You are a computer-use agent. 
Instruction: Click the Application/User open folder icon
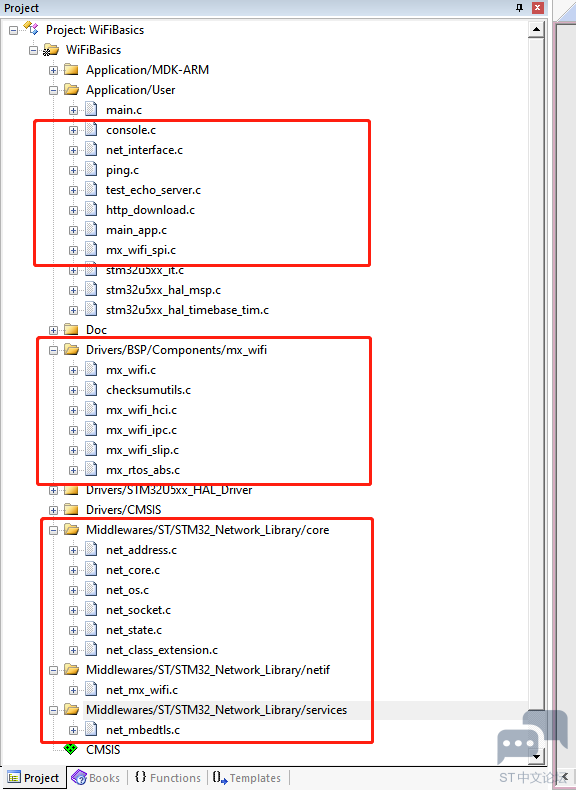(x=71, y=90)
